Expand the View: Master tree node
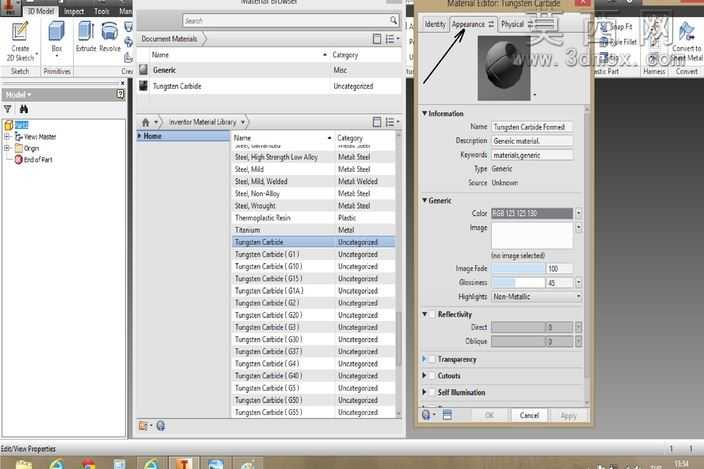This screenshot has height=469, width=704. [x=7, y=136]
